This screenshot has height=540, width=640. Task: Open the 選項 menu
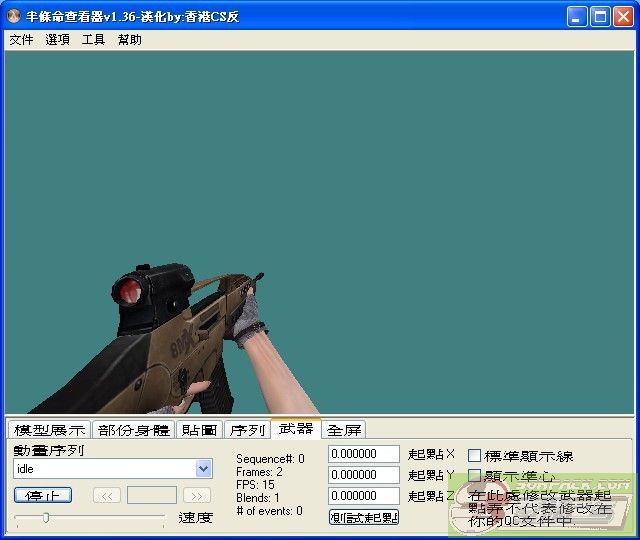click(57, 40)
